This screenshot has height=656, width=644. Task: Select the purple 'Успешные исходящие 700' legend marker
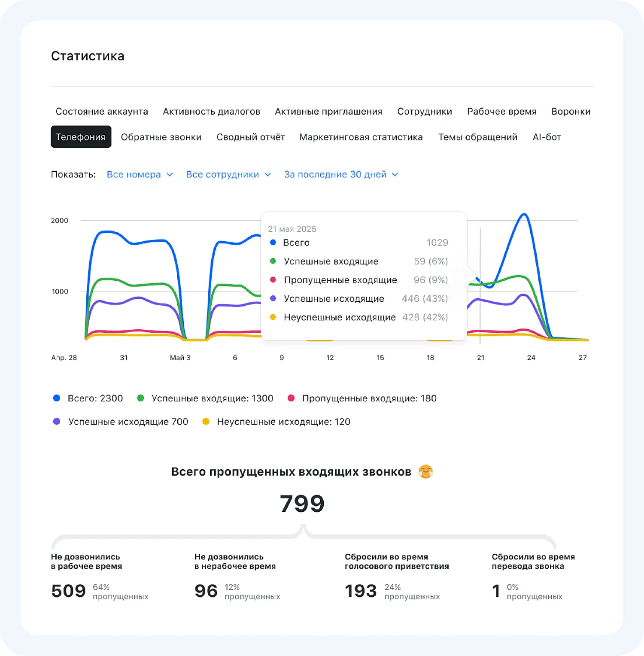click(x=56, y=422)
